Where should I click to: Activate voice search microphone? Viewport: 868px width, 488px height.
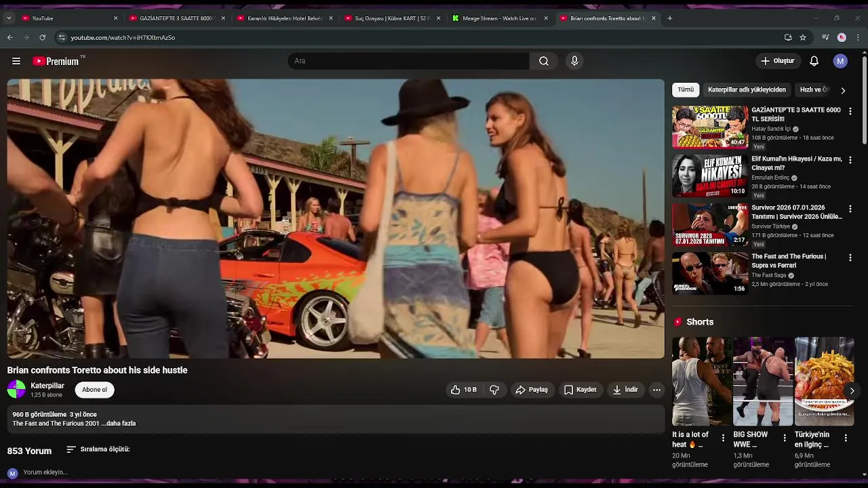574,61
